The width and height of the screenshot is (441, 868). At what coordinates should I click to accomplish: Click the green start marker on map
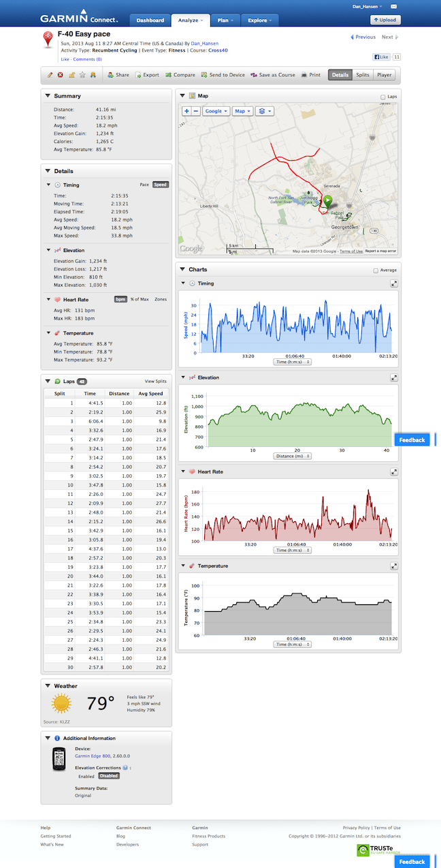328,202
